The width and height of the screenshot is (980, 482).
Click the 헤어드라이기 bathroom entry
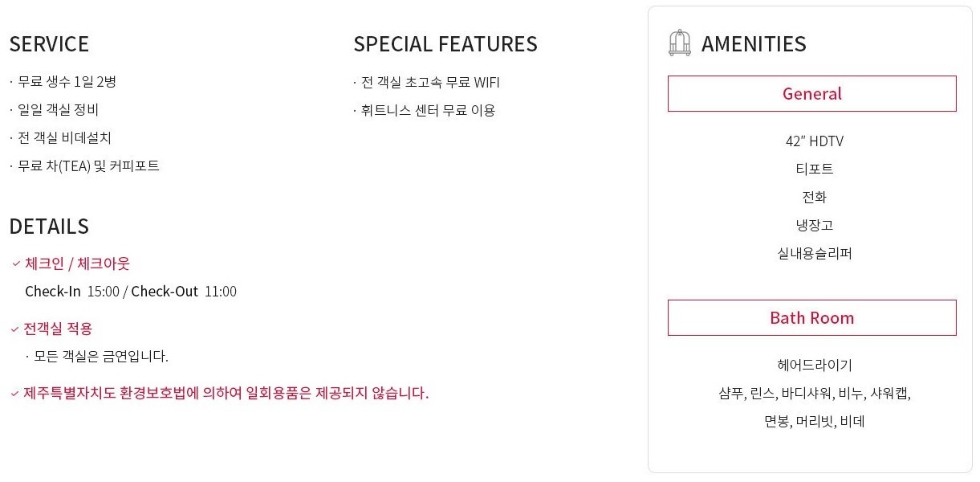[x=814, y=366]
